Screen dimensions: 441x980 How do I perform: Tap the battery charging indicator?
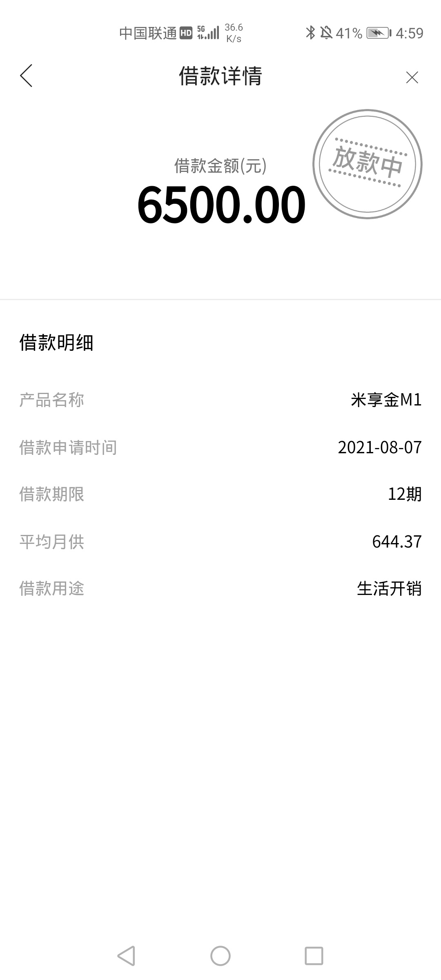click(379, 33)
